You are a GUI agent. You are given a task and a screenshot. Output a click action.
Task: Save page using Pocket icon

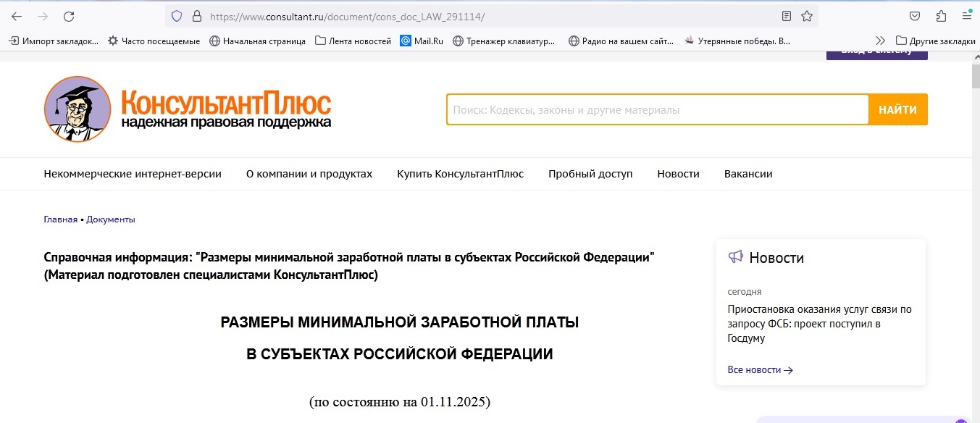click(915, 16)
